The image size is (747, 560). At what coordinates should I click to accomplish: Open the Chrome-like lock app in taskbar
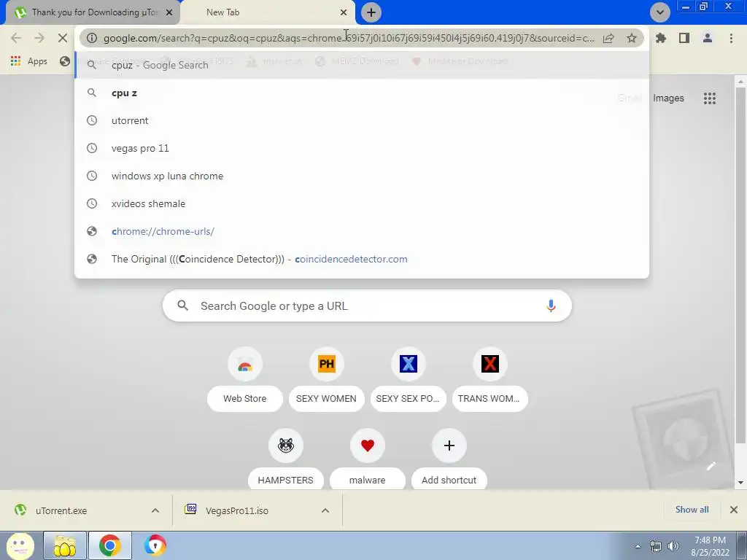point(155,545)
